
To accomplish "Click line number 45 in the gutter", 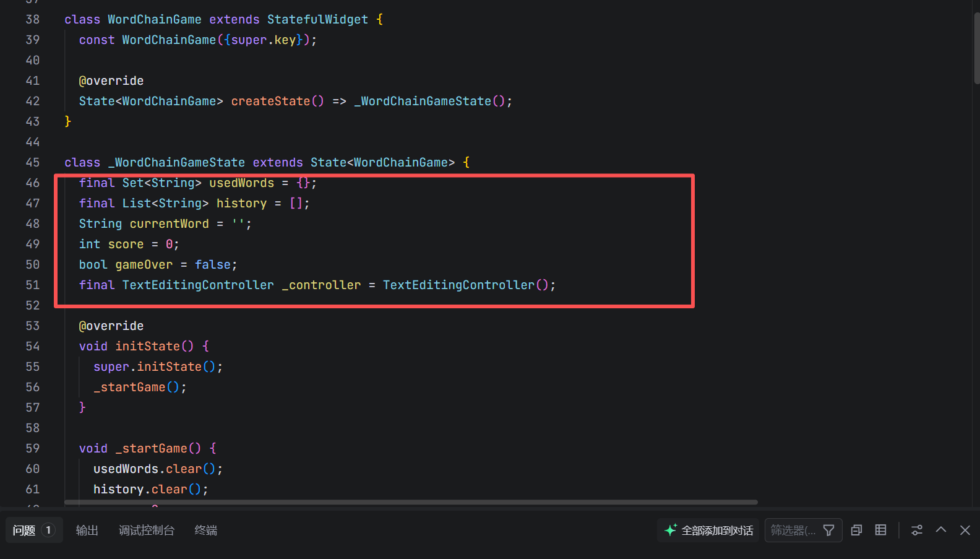I will [32, 162].
